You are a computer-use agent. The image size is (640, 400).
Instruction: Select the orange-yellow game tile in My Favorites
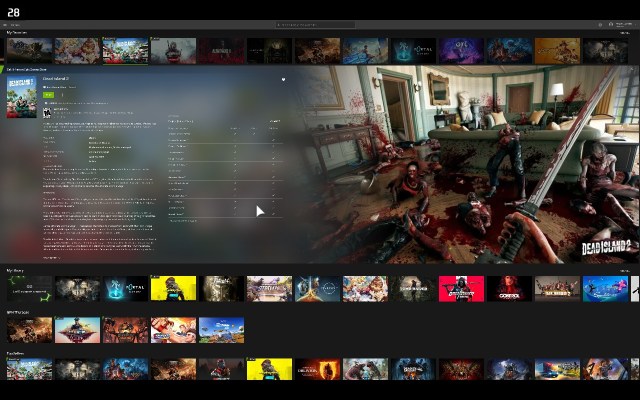click(x=557, y=51)
